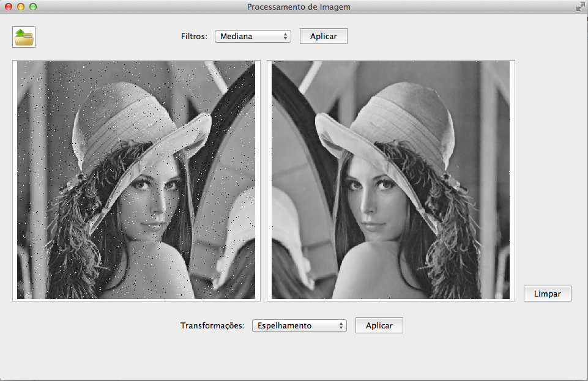
Task: Click the Filtros: label
Action: (x=194, y=36)
